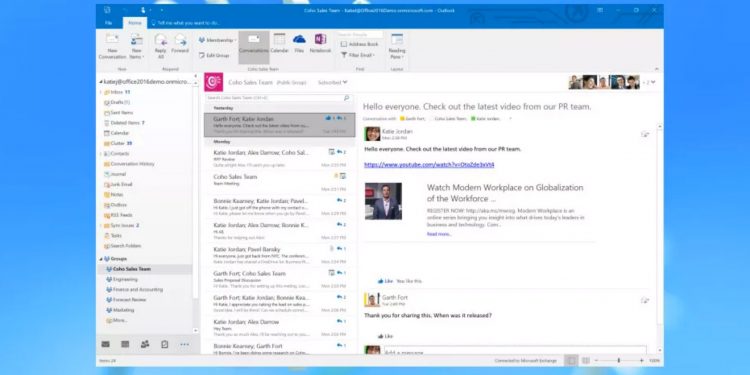Screen dimensions: 750x375
Task: Select the Marketing group
Action: (120, 310)
